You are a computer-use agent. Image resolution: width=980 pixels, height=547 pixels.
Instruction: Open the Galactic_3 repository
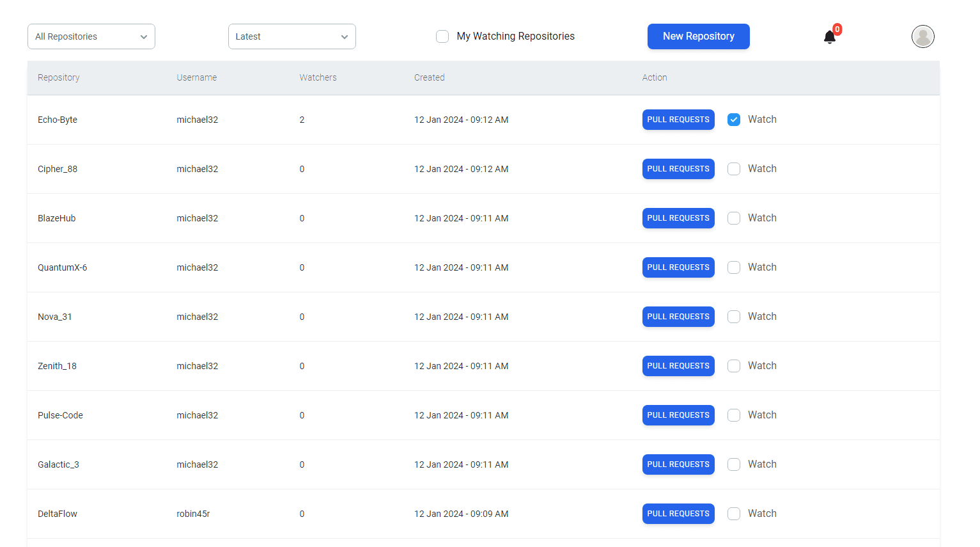pos(58,464)
